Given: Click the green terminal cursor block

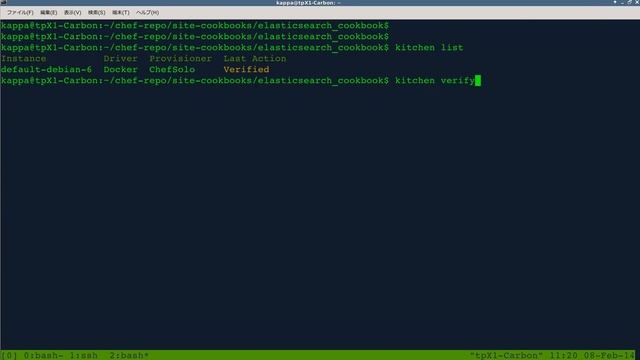Looking at the screenshot, I should click(x=478, y=80).
